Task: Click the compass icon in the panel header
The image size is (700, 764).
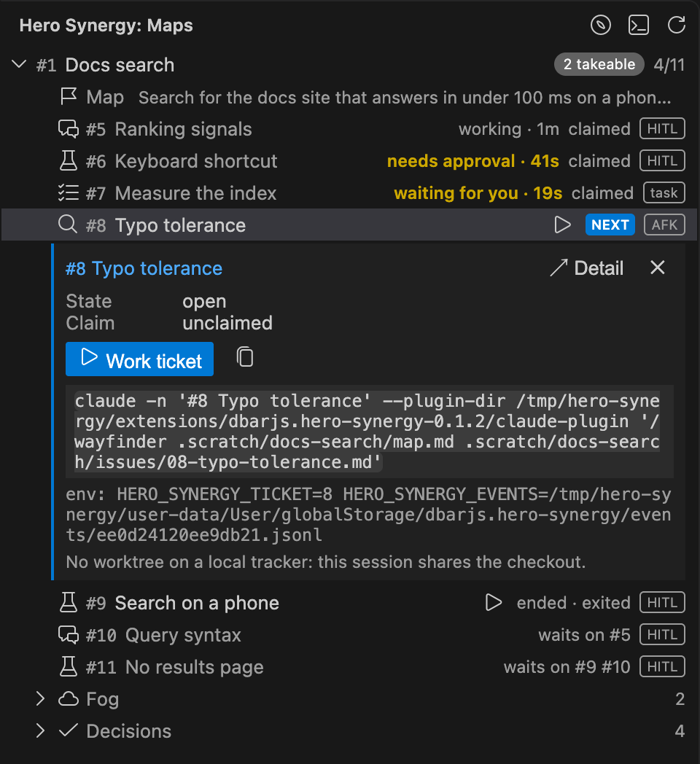Action: coord(601,26)
